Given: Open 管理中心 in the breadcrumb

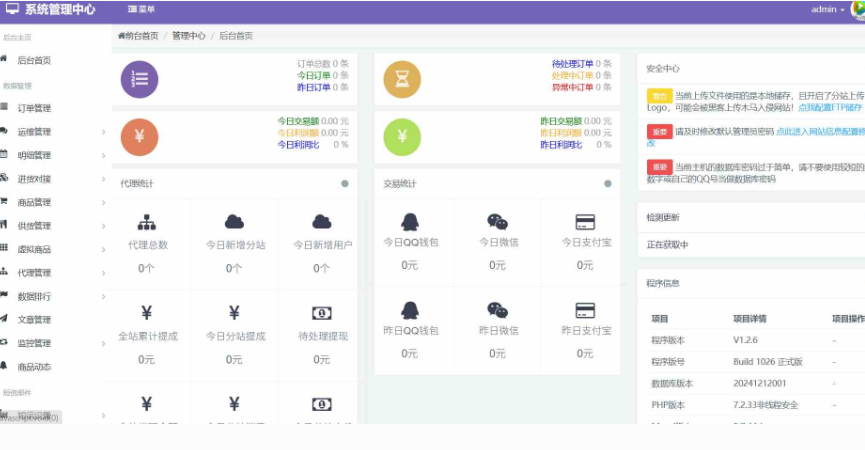Looking at the screenshot, I should [x=189, y=36].
